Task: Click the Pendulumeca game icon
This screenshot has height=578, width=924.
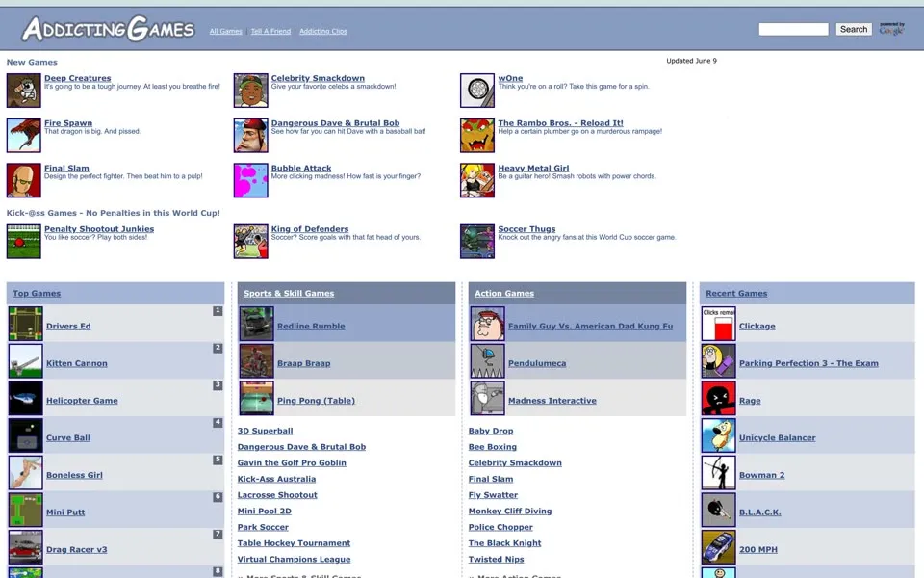Action: [487, 361]
